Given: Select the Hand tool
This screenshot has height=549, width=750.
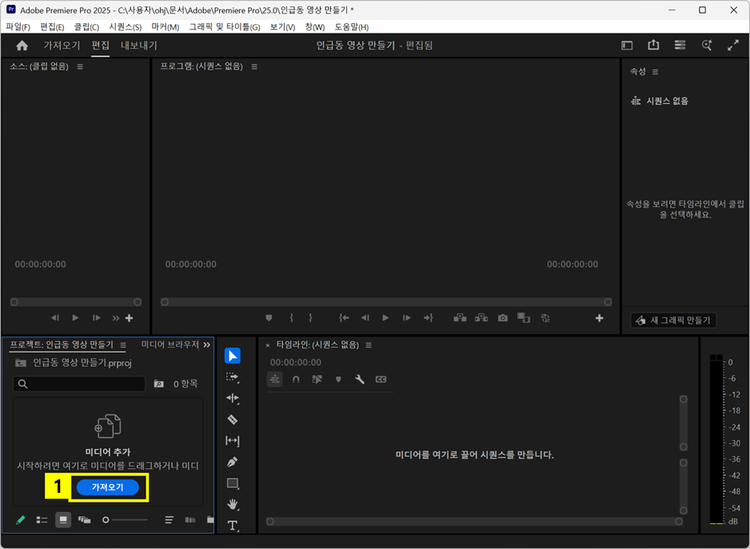Looking at the screenshot, I should [232, 504].
